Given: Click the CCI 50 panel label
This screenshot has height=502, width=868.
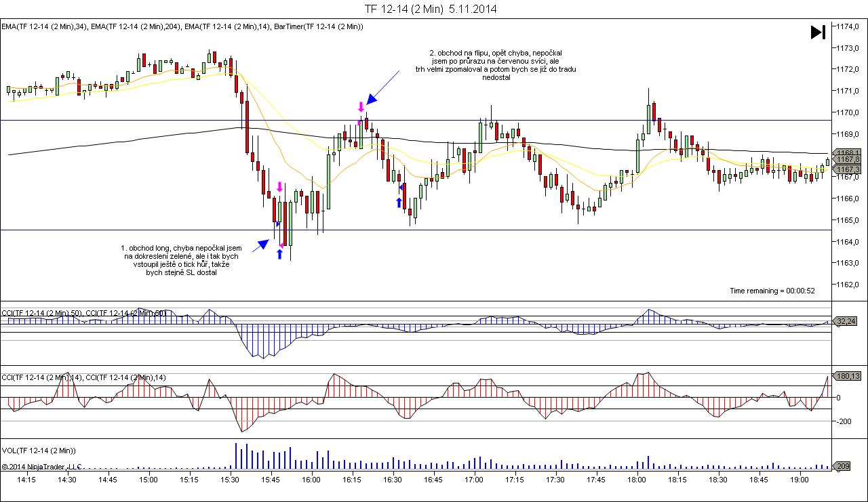Looking at the screenshot, I should (83, 312).
